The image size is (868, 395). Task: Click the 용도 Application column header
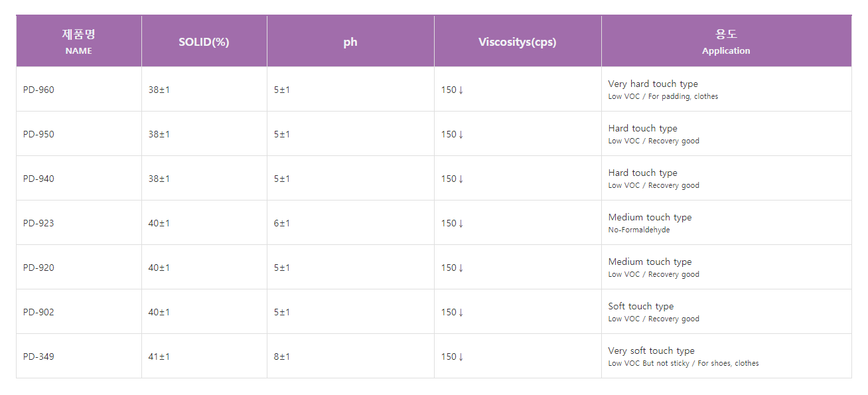(x=727, y=41)
